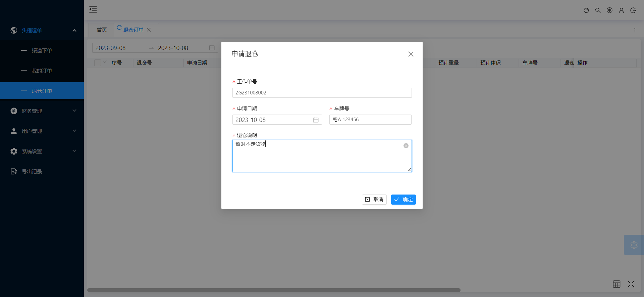This screenshot has height=297, width=644.
Task: Close the 退仓订单 tab
Action: click(x=149, y=30)
